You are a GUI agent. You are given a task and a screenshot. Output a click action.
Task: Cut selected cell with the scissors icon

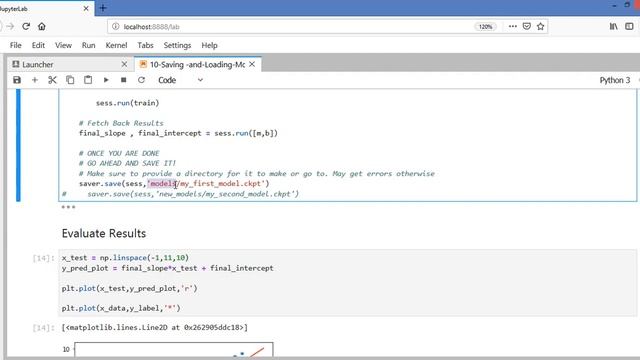click(x=52, y=80)
